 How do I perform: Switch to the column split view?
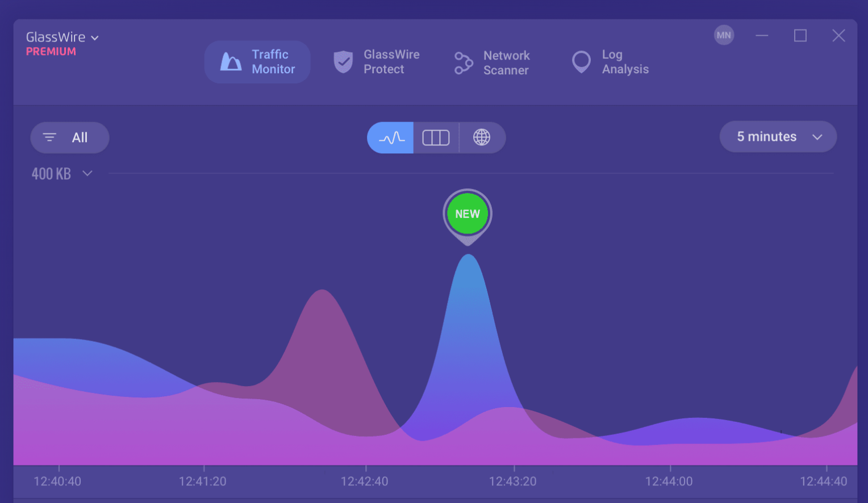point(436,137)
